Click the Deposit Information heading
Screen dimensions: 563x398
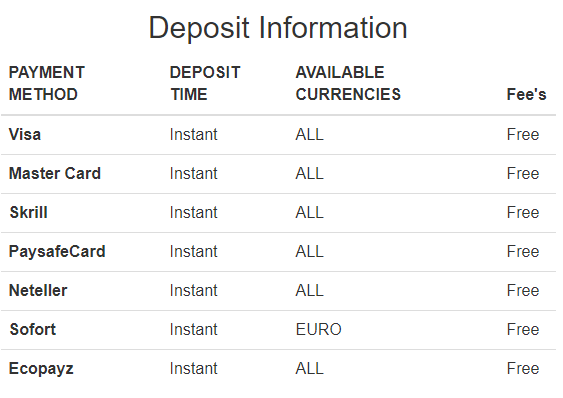(278, 28)
